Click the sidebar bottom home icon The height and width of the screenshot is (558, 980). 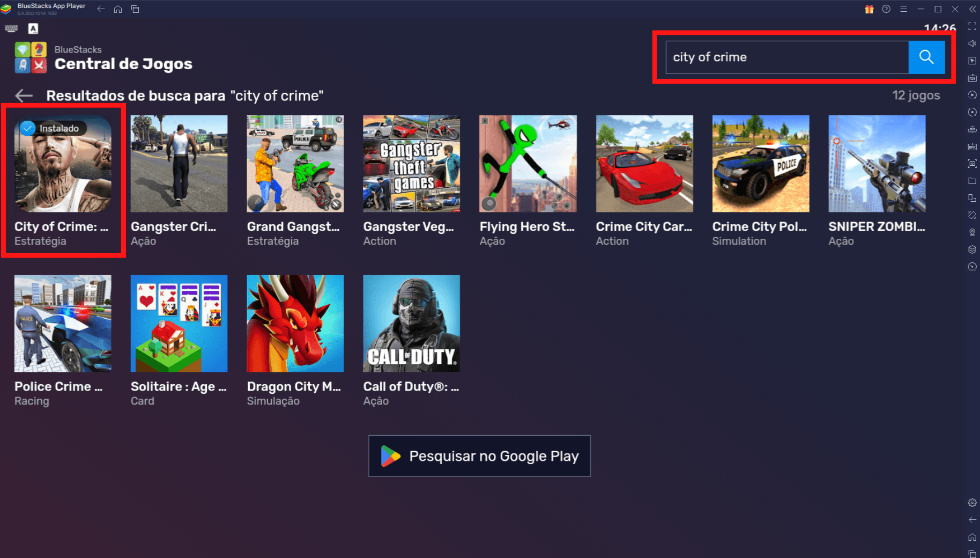(972, 537)
